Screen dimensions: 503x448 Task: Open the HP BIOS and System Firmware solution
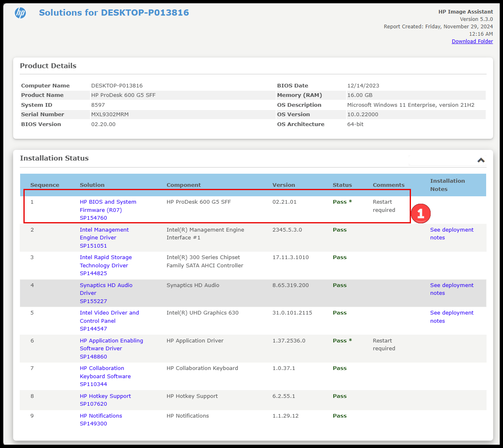[108, 206]
